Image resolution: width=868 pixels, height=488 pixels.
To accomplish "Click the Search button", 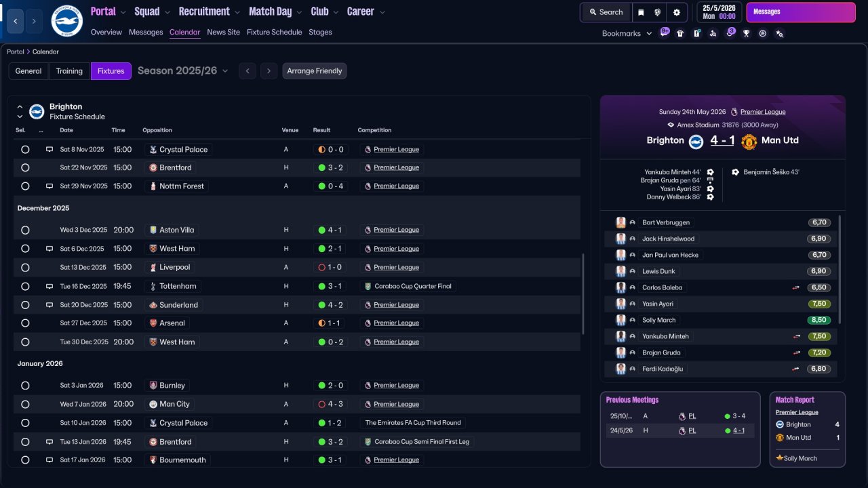I will [606, 12].
